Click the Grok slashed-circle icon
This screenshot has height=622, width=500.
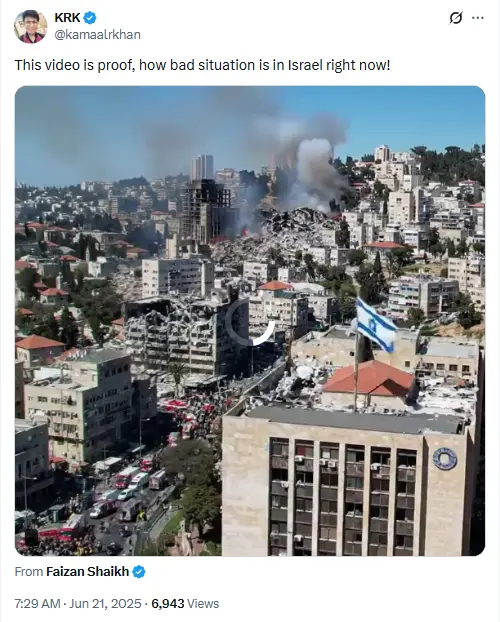(x=456, y=18)
